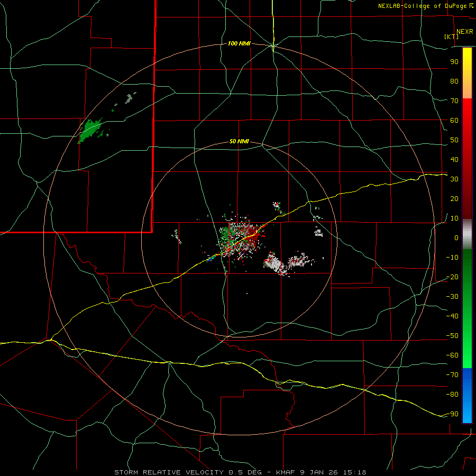Viewport: 476px width, 476px height.
Task: Click the [KT] units label
Action: coord(452,36)
